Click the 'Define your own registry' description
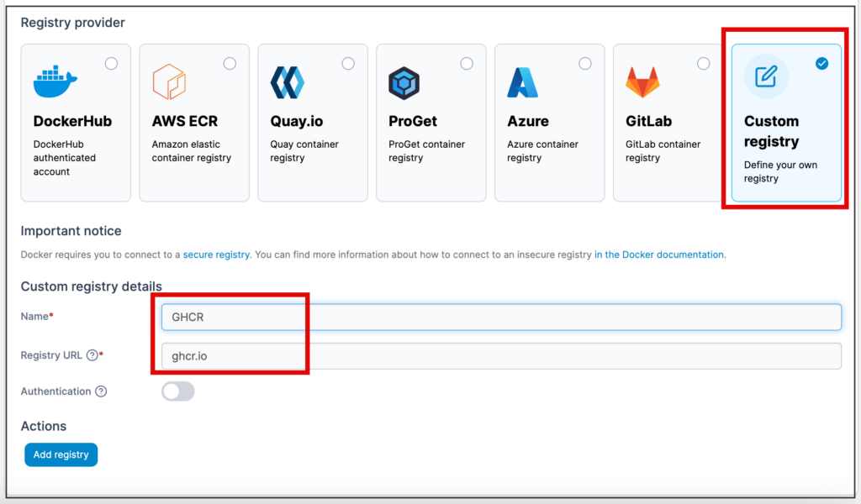This screenshot has width=861, height=504. click(x=780, y=171)
